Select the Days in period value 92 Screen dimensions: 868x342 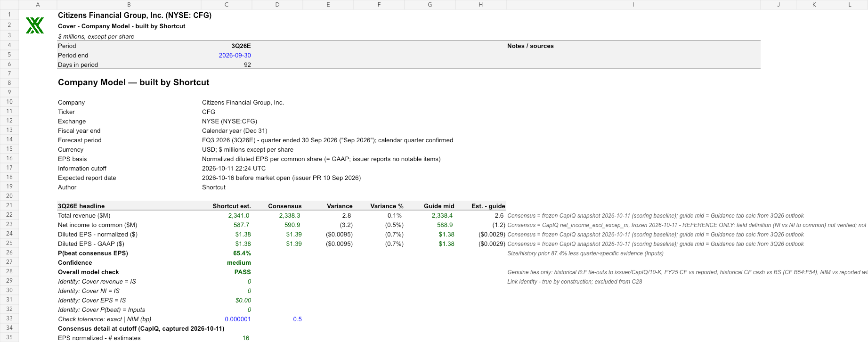247,65
